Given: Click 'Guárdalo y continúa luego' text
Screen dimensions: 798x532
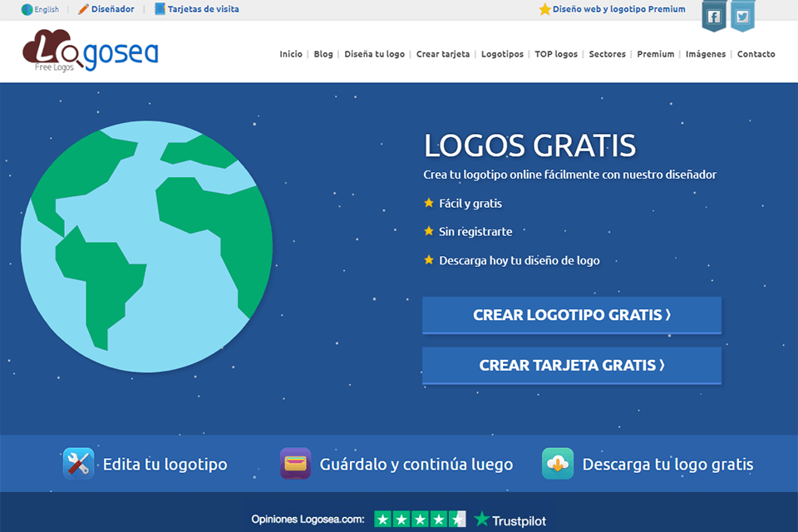Looking at the screenshot, I should (416, 465).
